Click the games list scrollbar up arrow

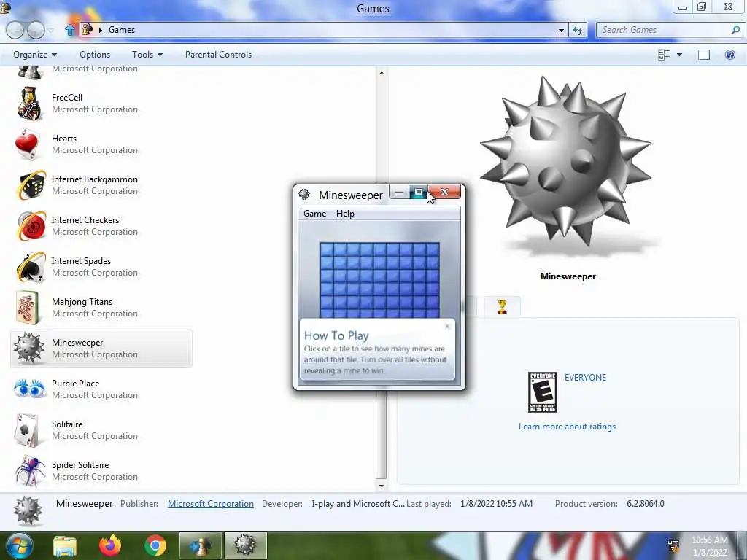(x=381, y=73)
